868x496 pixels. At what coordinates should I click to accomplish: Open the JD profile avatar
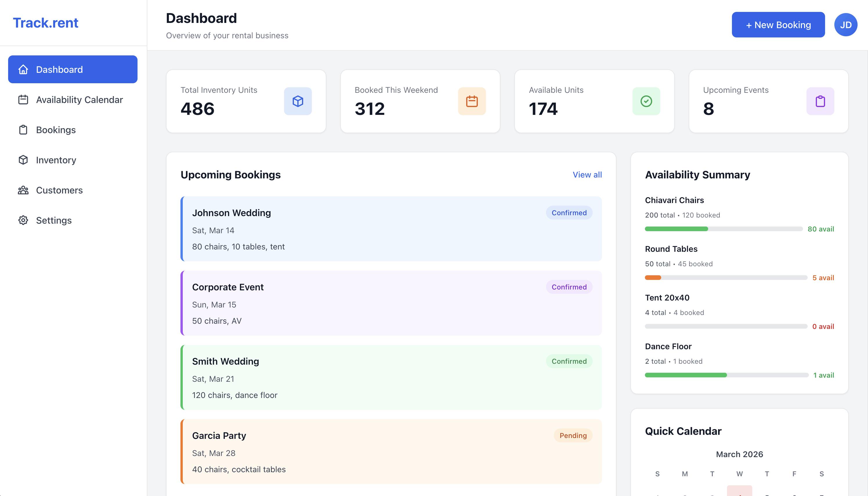click(x=846, y=25)
